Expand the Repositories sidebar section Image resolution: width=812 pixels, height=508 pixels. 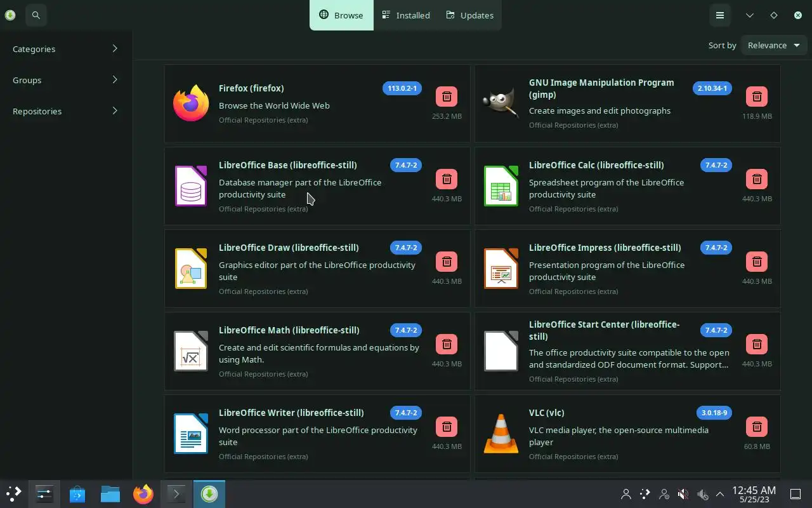click(x=66, y=111)
